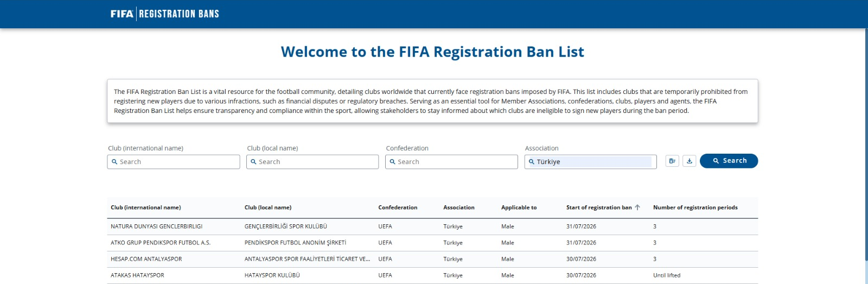The image size is (868, 284).
Task: Select the NATURA DUNYASI GENCLERBIRLIGI cell
Action: click(x=157, y=226)
